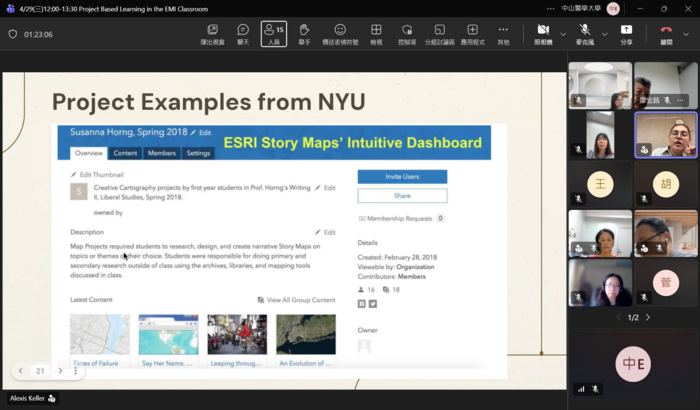
Task: Open the slide options three-dot menu
Action: point(75,371)
